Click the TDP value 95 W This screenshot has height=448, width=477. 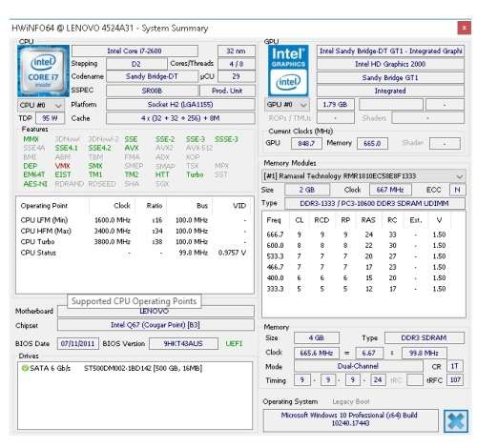pyautogui.click(x=50, y=118)
